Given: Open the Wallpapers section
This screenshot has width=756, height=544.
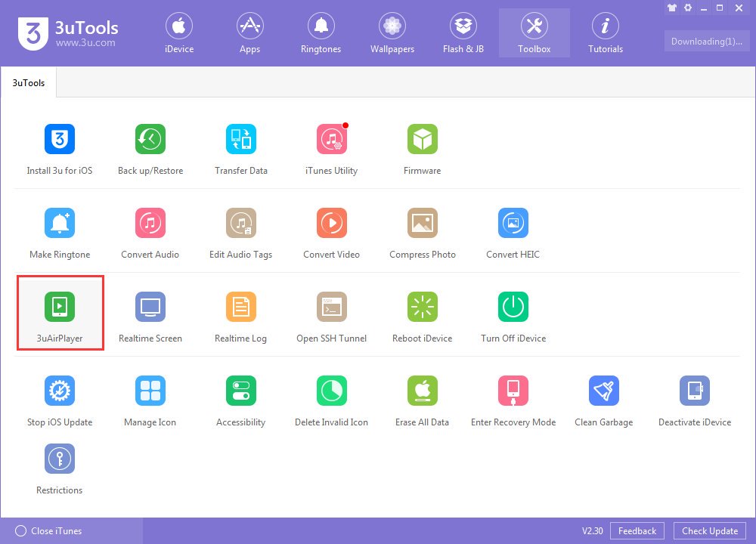Looking at the screenshot, I should point(392,32).
